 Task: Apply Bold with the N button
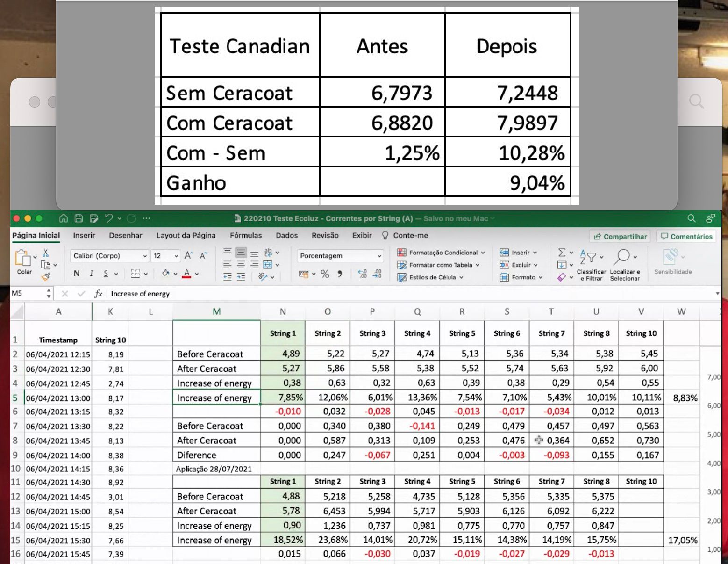point(77,274)
